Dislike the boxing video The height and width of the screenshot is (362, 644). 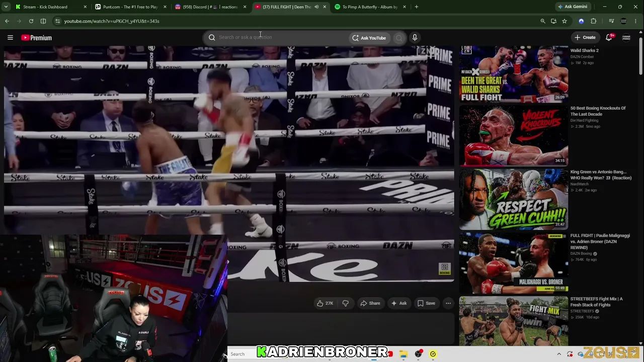click(345, 303)
